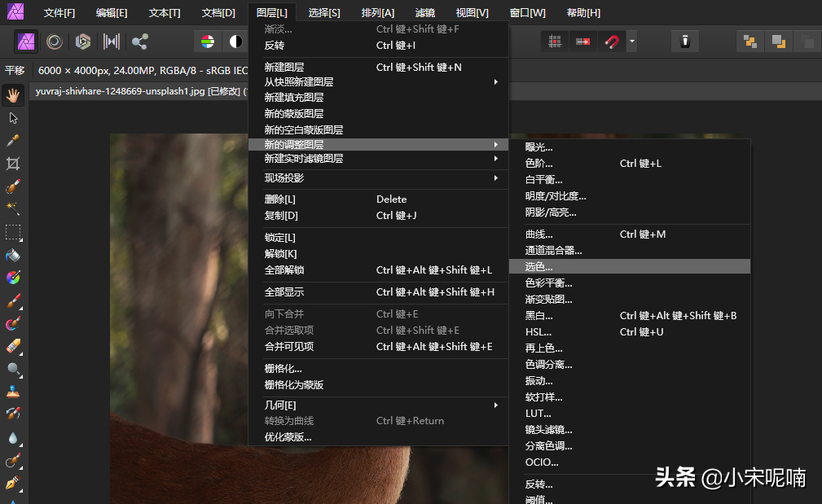
Task: Expand 从快照新建图层 submenu
Action: pos(378,81)
